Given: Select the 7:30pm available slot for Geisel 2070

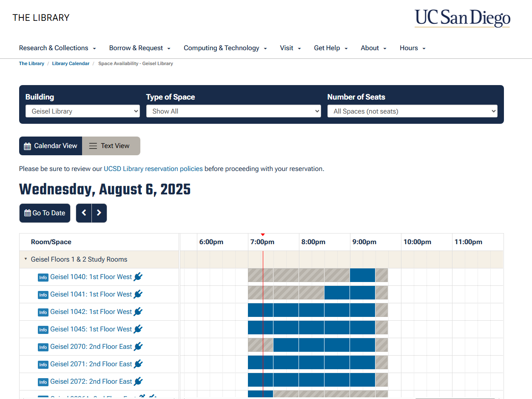Looking at the screenshot, I should click(x=286, y=345).
